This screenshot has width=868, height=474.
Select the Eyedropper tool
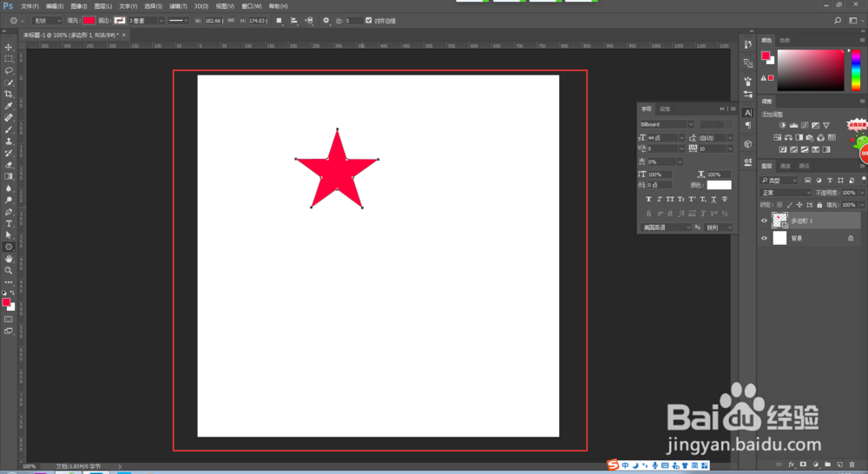9,106
